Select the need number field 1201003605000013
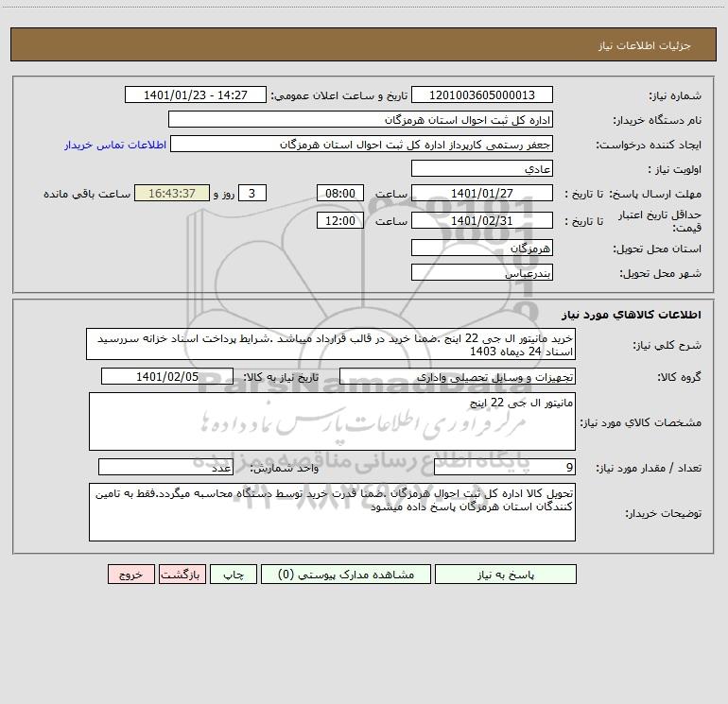The width and height of the screenshot is (728, 704). coord(482,94)
